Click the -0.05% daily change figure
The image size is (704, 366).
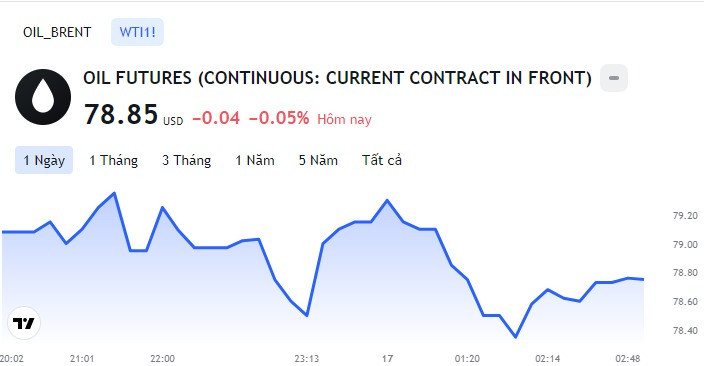click(x=279, y=118)
